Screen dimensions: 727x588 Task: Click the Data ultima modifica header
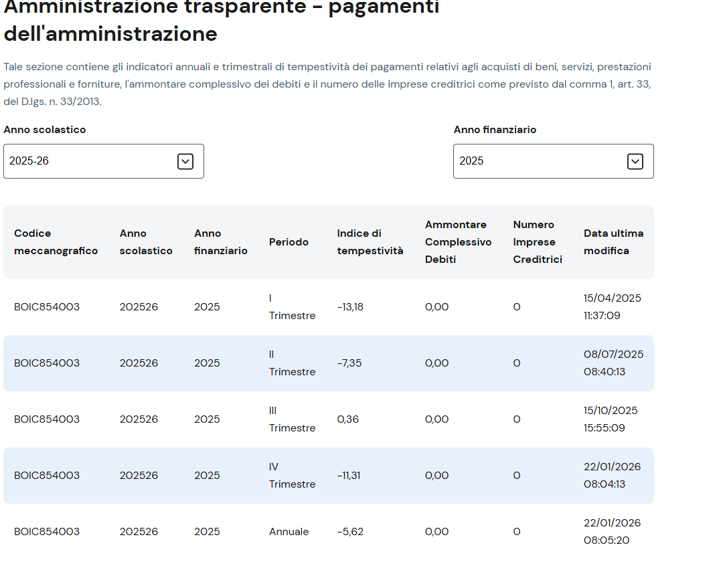[x=613, y=242]
